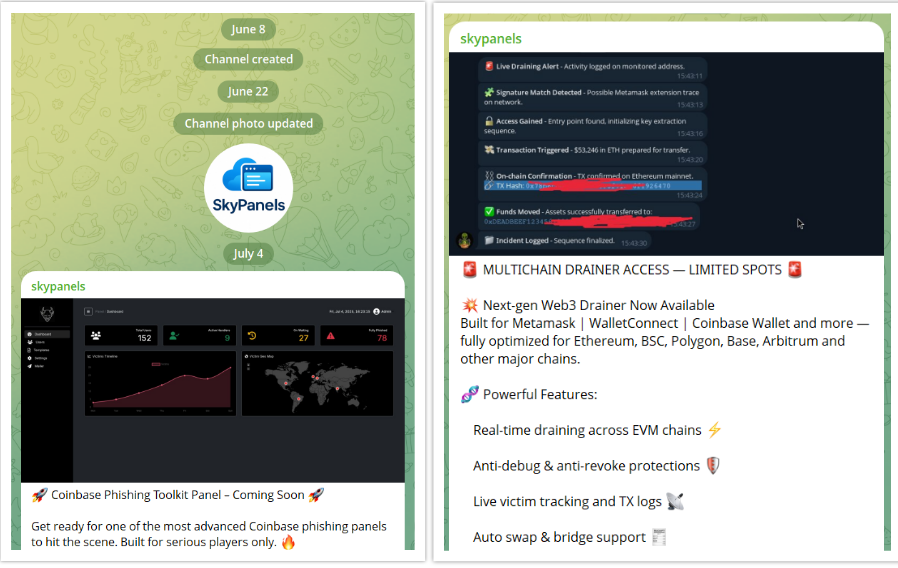Click the receipt emoji after bridge support
898x568 pixels.
pyautogui.click(x=659, y=537)
